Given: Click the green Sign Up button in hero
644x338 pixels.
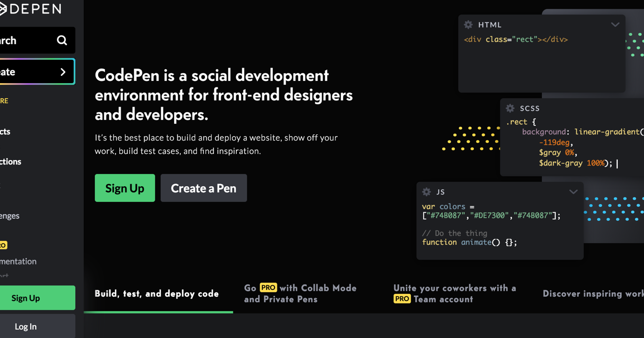Looking at the screenshot, I should [x=124, y=188].
